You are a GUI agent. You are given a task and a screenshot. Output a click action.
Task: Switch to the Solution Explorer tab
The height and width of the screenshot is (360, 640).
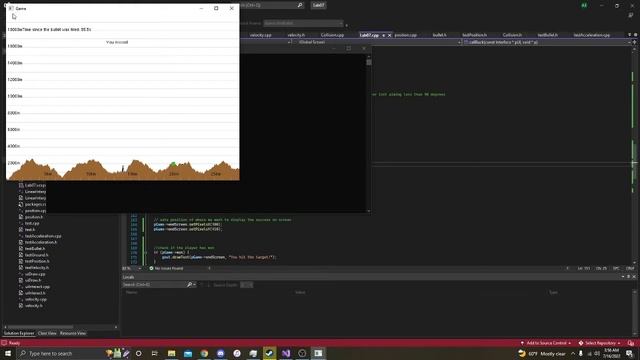coord(19,333)
